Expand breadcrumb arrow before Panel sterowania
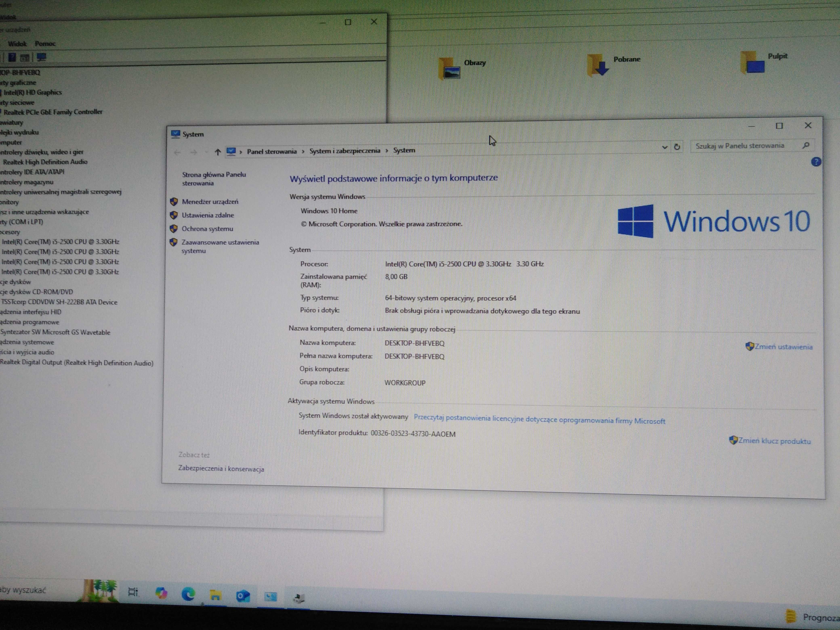The image size is (840, 630). (x=241, y=151)
